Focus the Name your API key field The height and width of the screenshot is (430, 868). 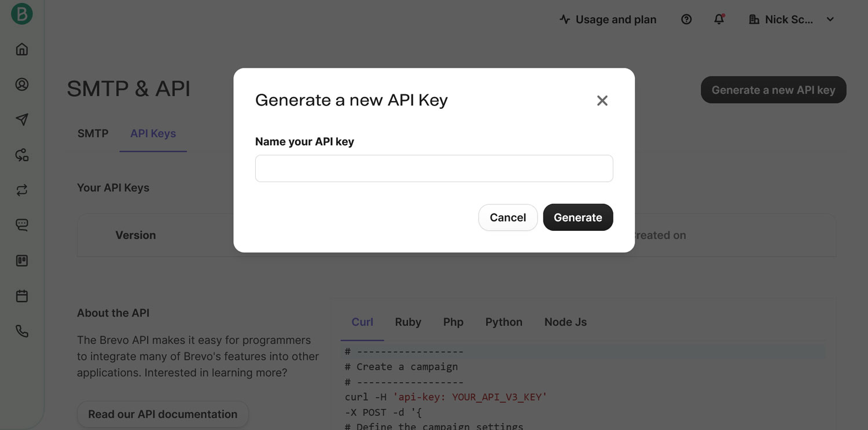[434, 168]
